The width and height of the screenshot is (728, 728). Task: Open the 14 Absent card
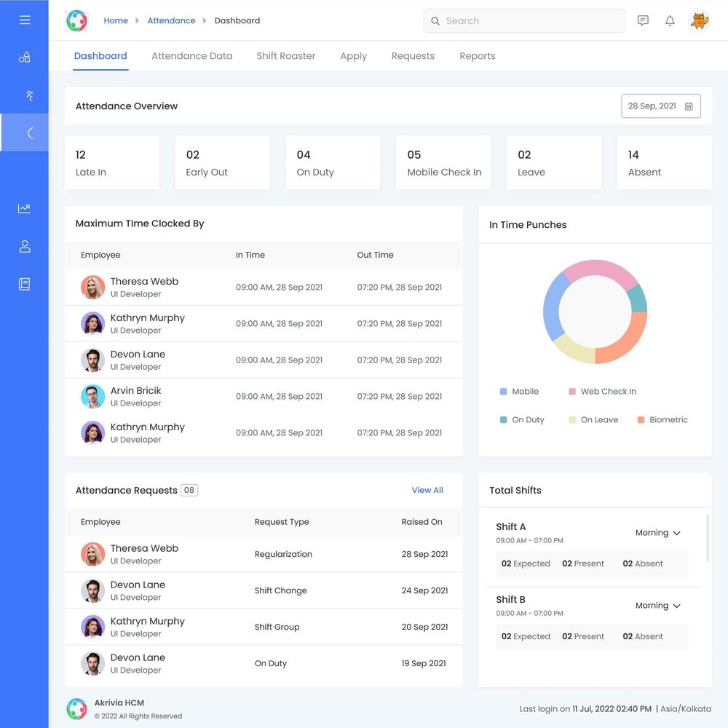(x=665, y=162)
